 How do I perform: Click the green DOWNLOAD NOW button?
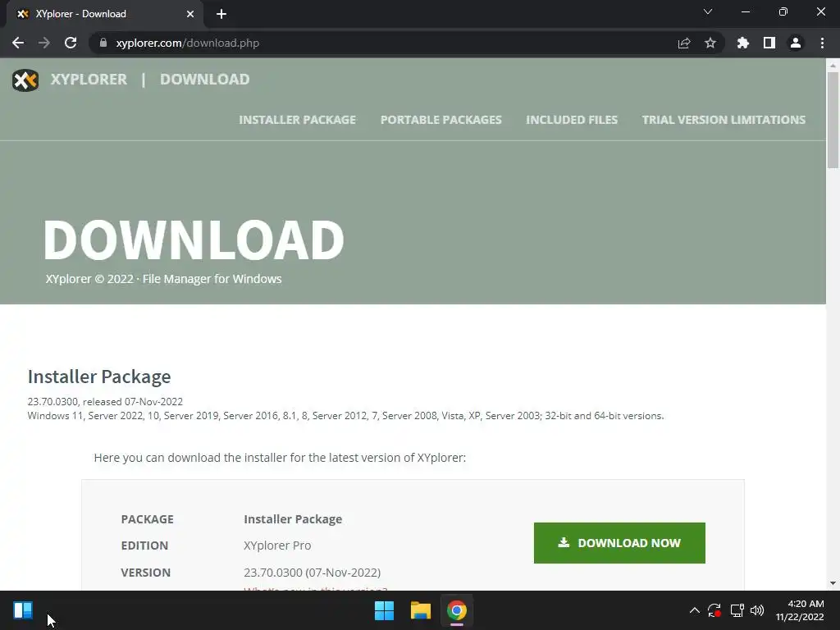click(x=619, y=543)
